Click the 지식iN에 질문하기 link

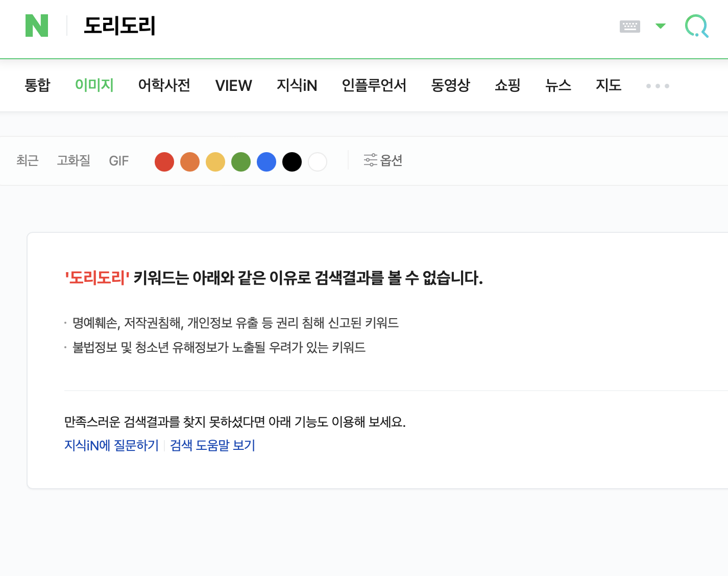pos(111,445)
